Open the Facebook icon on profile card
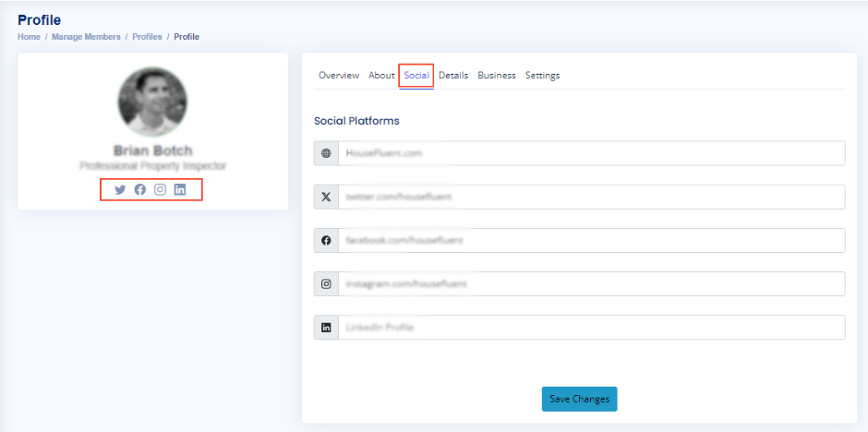868x432 pixels. pyautogui.click(x=140, y=189)
